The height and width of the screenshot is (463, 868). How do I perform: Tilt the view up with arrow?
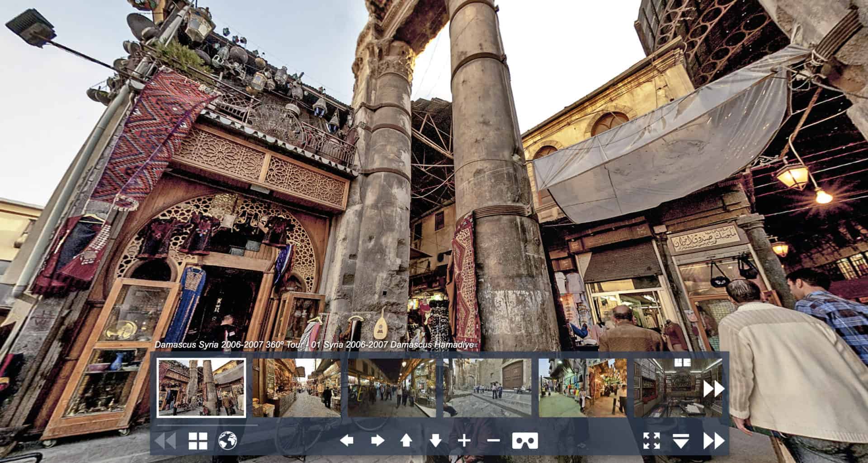[406, 440]
